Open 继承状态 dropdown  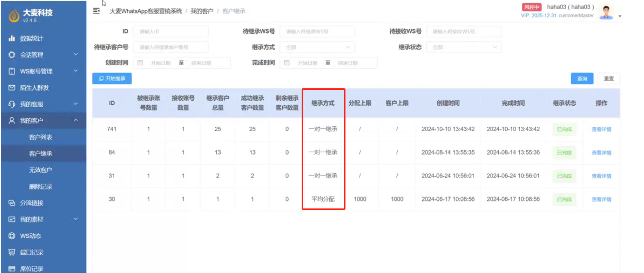[x=464, y=47]
